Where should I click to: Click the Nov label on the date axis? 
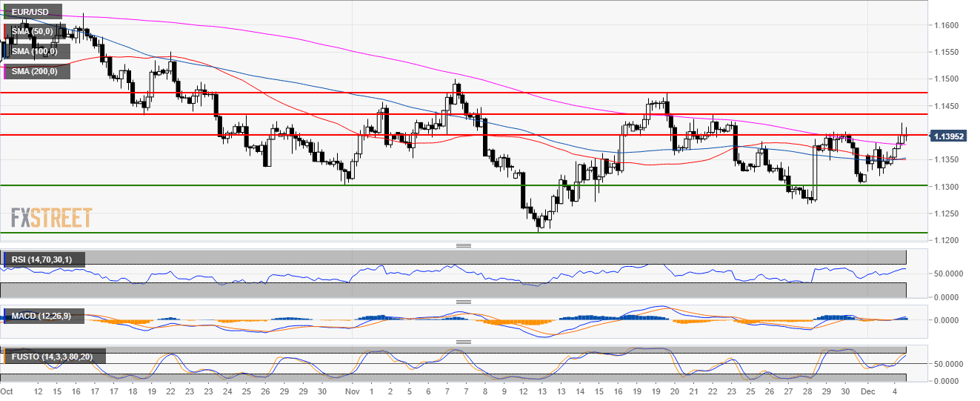(351, 391)
